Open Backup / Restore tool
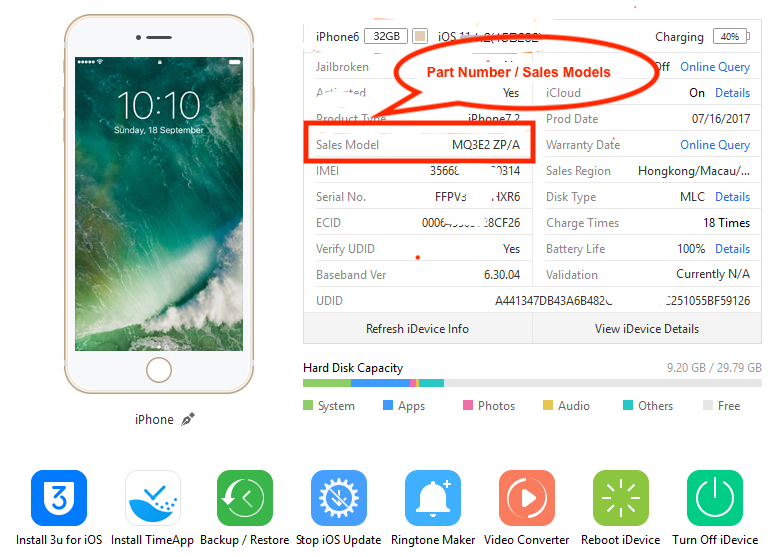 pos(245,498)
